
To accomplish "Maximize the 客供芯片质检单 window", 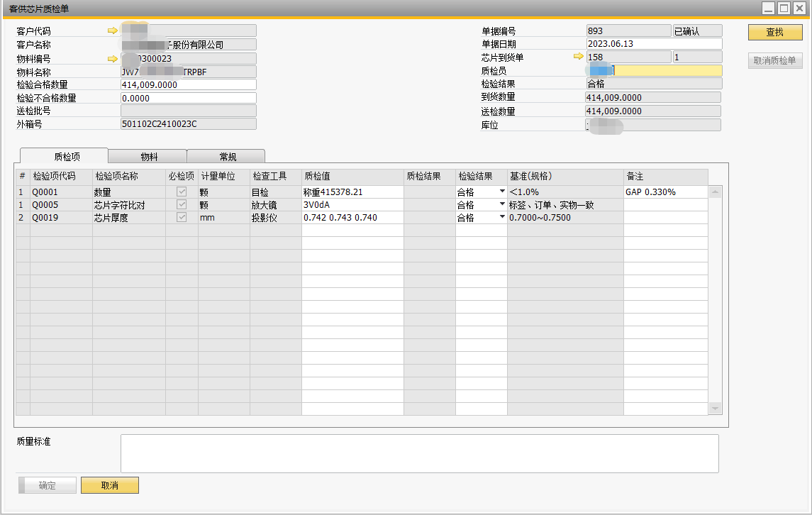I will click(x=784, y=9).
